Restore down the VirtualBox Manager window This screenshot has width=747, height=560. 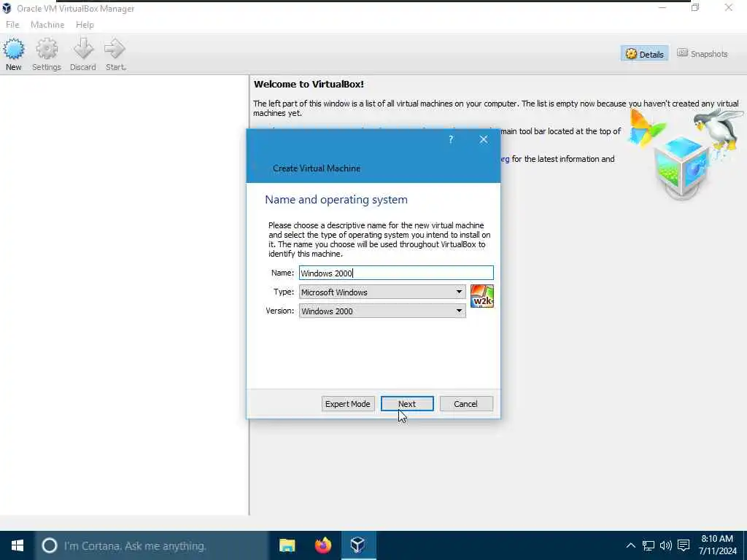coord(695,7)
